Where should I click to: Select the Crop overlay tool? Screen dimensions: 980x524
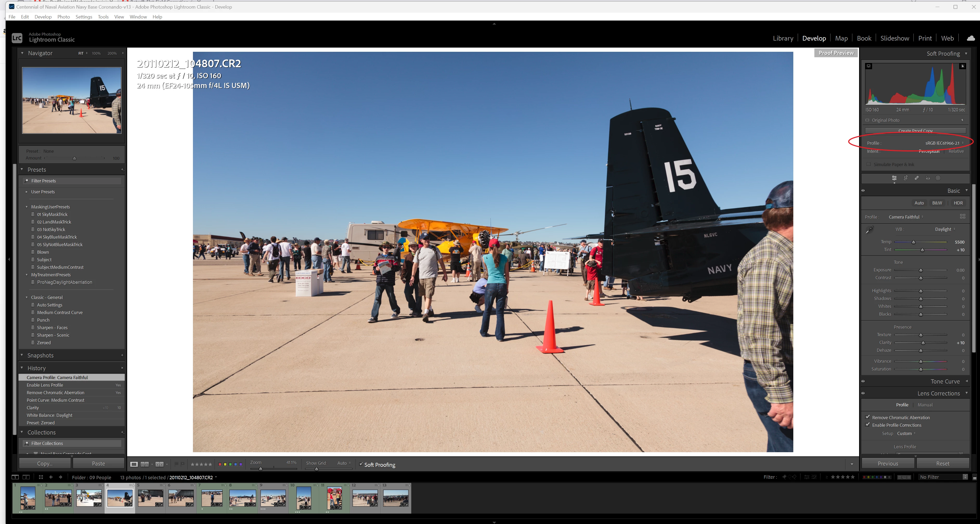[905, 178]
